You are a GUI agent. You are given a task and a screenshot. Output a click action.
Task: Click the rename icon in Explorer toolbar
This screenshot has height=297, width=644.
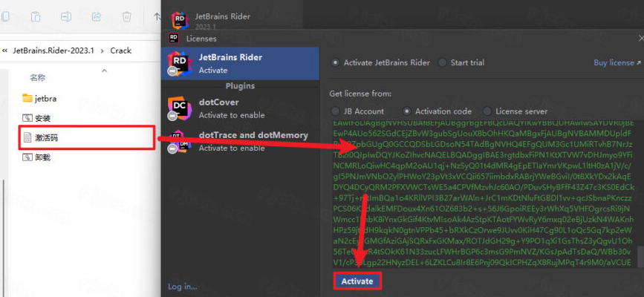(65, 16)
